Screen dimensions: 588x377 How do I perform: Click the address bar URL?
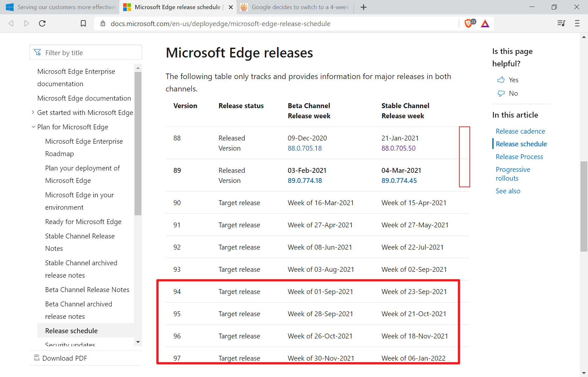click(220, 24)
